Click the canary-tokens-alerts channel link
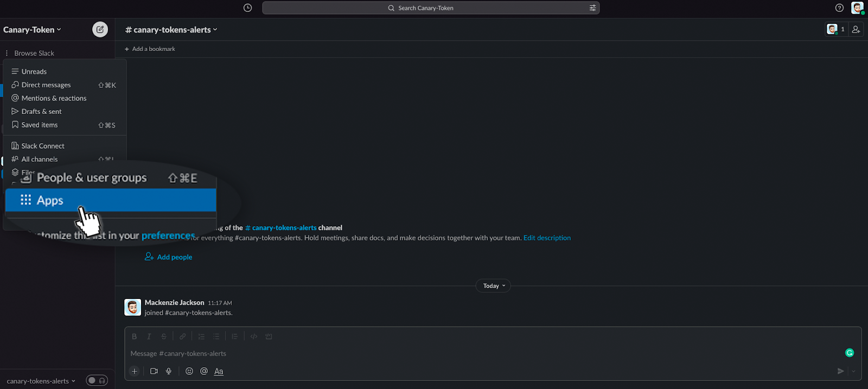Screen dimensions: 868x389 point(280,228)
